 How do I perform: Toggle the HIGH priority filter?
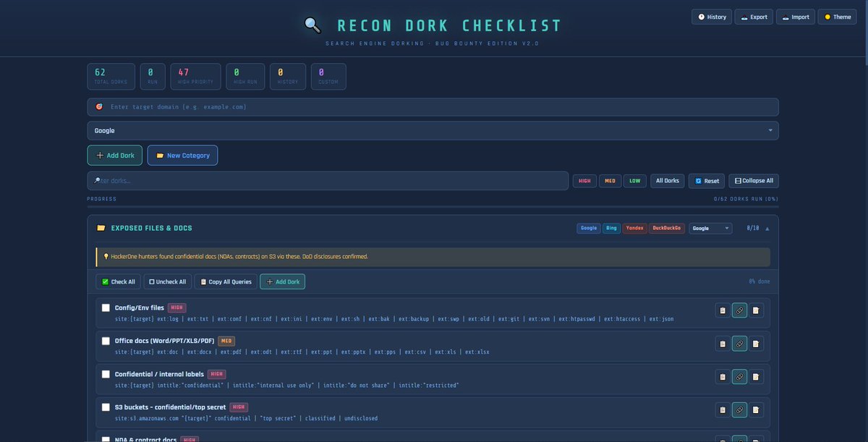pos(584,181)
